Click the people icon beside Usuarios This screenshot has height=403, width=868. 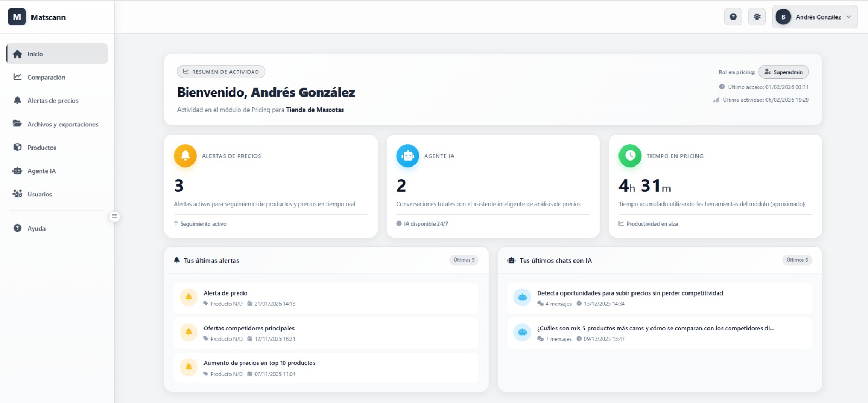17,194
